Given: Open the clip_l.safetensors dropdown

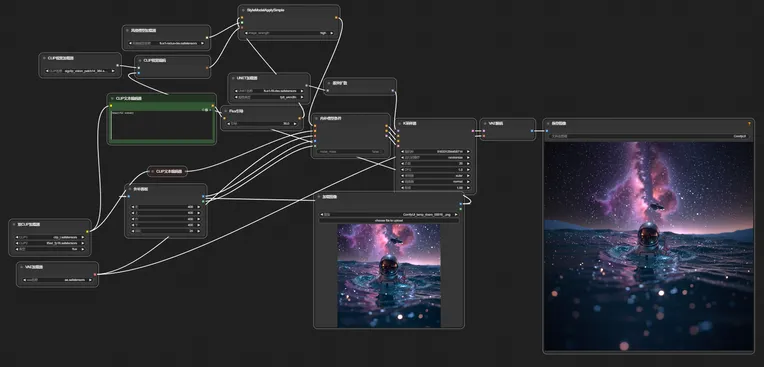Looking at the screenshot, I should coord(50,237).
